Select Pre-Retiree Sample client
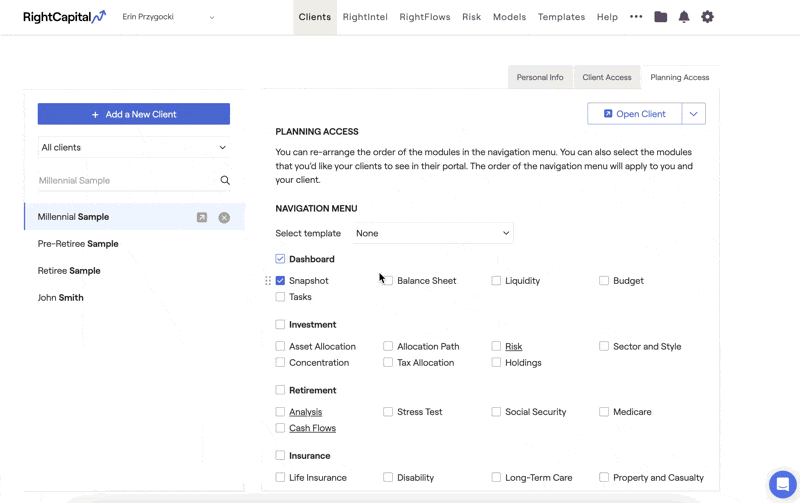 (78, 244)
